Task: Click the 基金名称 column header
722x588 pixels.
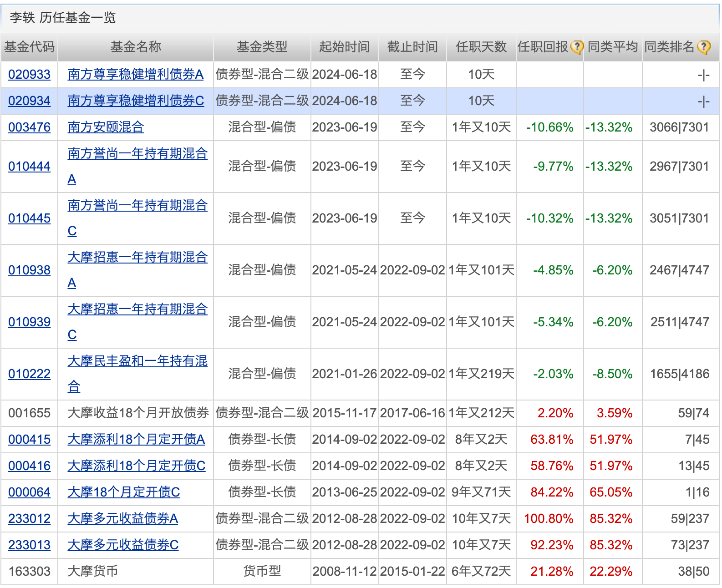Action: [x=136, y=47]
